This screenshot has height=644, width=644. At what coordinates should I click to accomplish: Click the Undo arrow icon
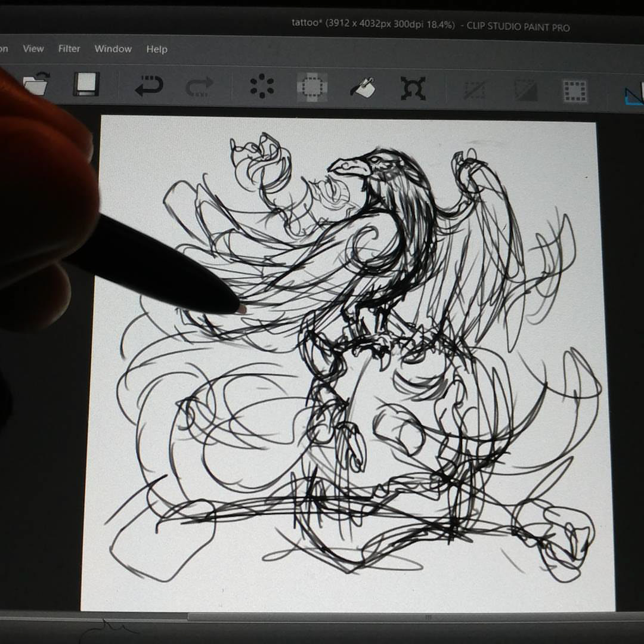(x=149, y=85)
